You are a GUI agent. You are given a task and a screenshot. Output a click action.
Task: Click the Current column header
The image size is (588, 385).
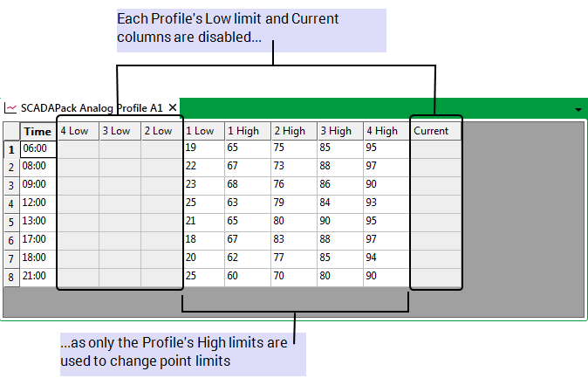434,131
